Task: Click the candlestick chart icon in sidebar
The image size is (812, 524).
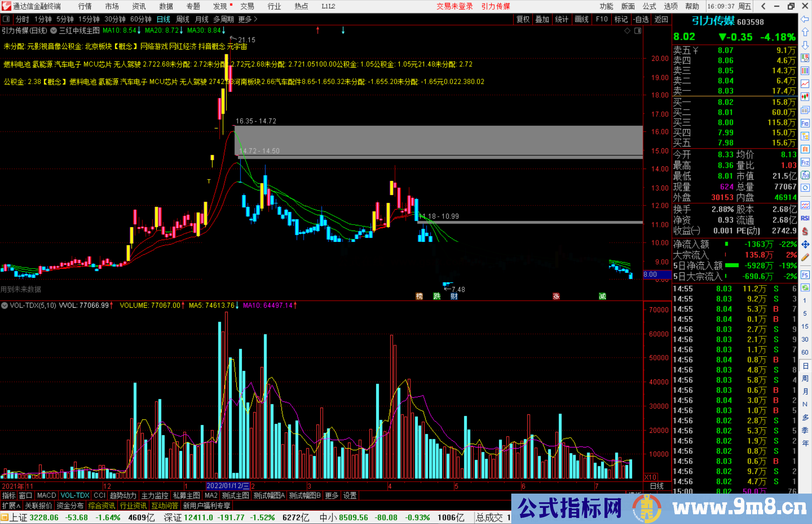Action: click(x=805, y=97)
